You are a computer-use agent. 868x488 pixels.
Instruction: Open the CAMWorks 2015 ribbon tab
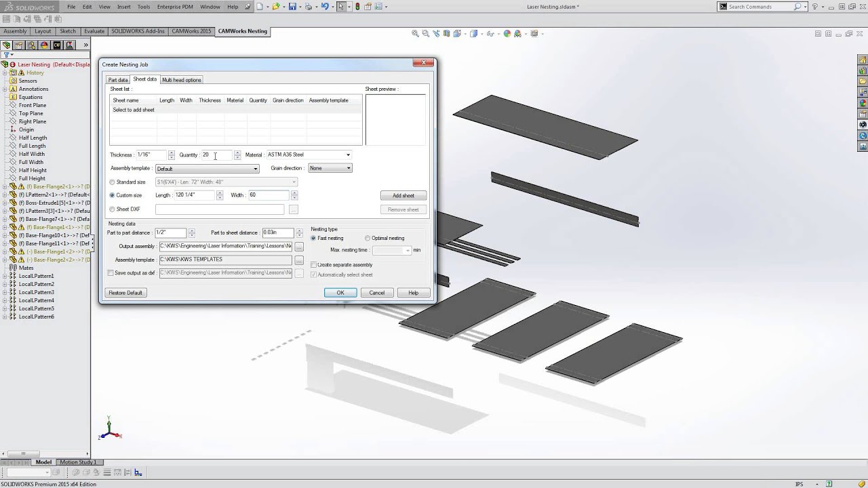(x=191, y=31)
